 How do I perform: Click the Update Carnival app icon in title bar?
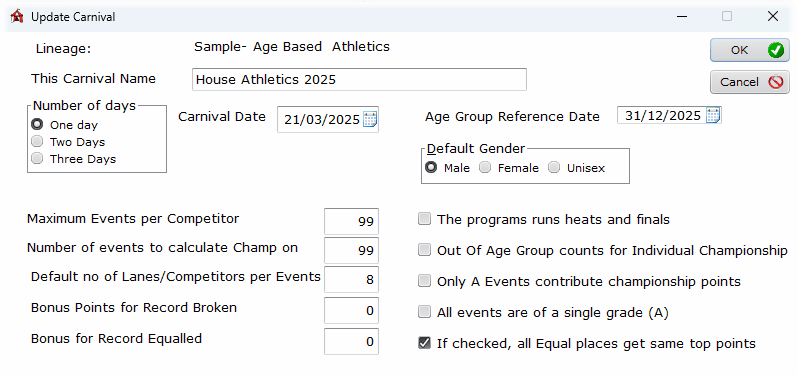click(17, 16)
